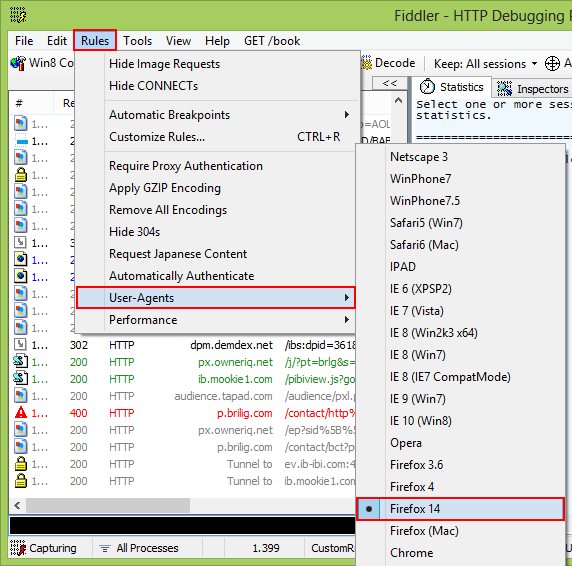Click the Rules menu

95,40
